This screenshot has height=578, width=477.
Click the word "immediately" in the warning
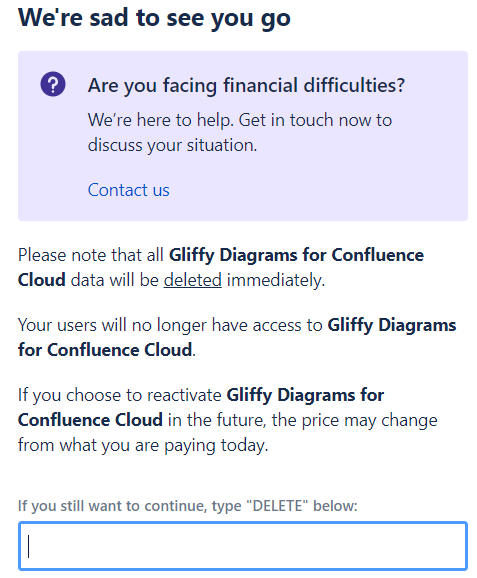[x=275, y=280]
